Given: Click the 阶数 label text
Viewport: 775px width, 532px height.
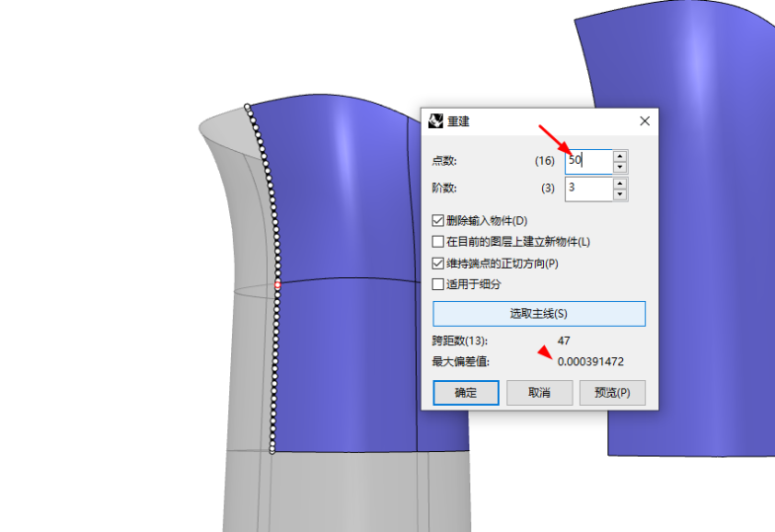Looking at the screenshot, I should click(x=444, y=189).
